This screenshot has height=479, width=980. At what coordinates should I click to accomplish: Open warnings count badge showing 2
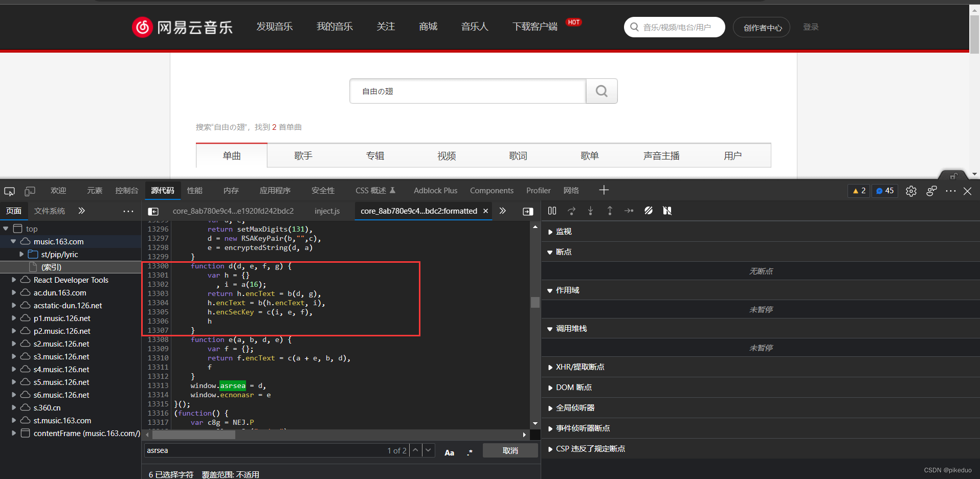pyautogui.click(x=859, y=191)
